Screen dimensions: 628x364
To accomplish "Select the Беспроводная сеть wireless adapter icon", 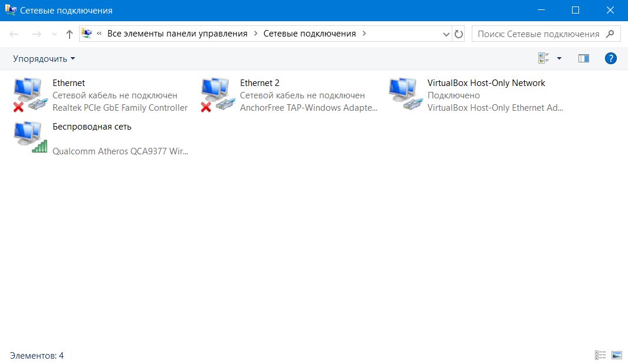I will [31, 138].
